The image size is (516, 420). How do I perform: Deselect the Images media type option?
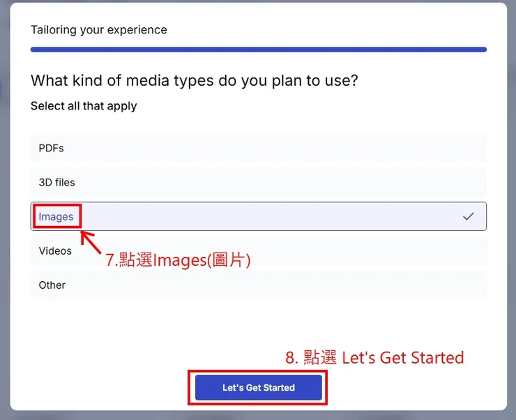pyautogui.click(x=258, y=216)
